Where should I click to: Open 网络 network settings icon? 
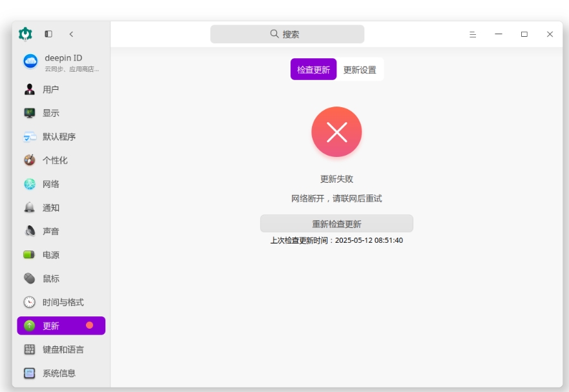pyautogui.click(x=30, y=184)
